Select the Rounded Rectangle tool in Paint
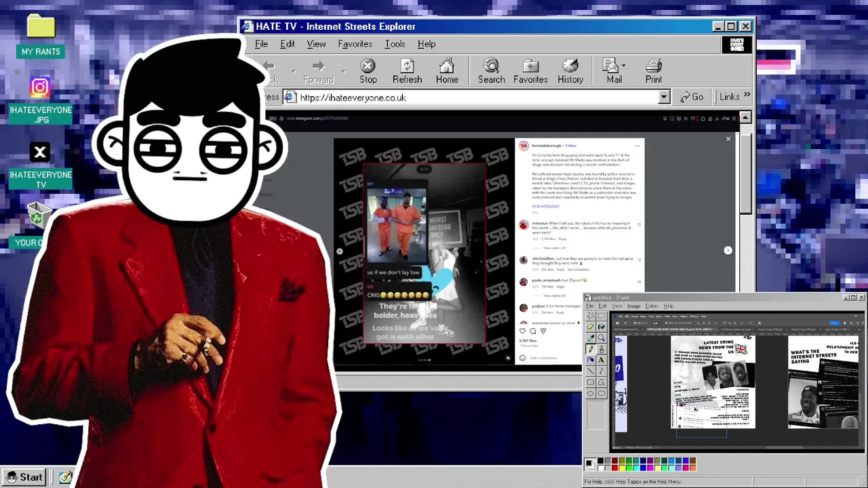The width and height of the screenshot is (868, 488). (601, 393)
